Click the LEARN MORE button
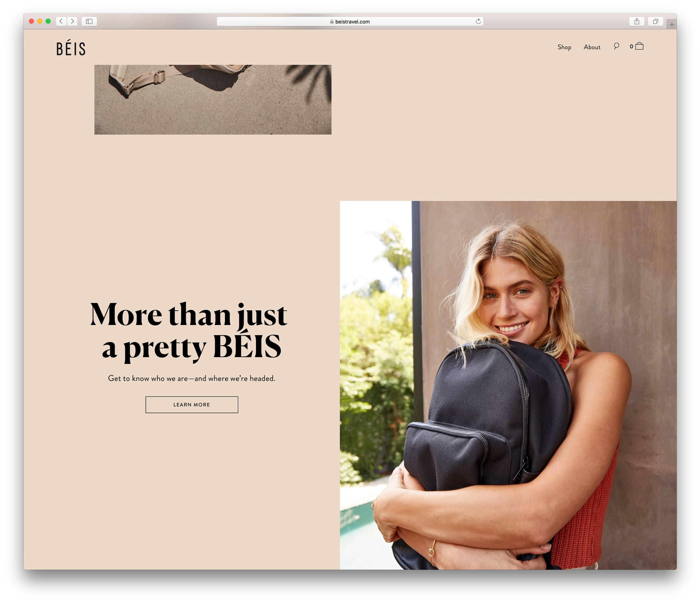Viewport: 700px width, 603px height. point(192,405)
